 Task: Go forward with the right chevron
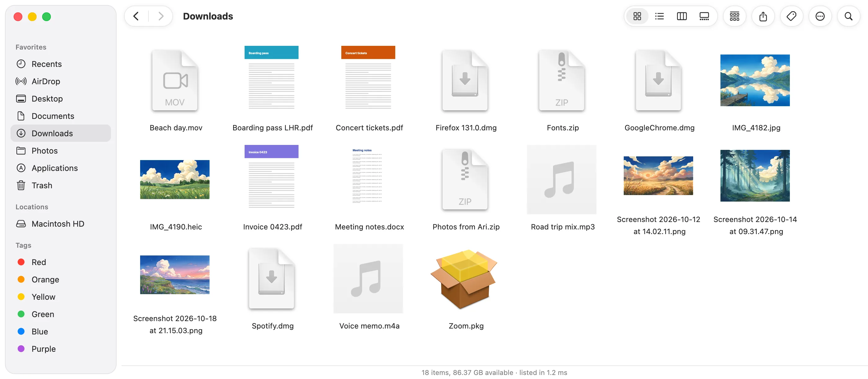tap(161, 16)
